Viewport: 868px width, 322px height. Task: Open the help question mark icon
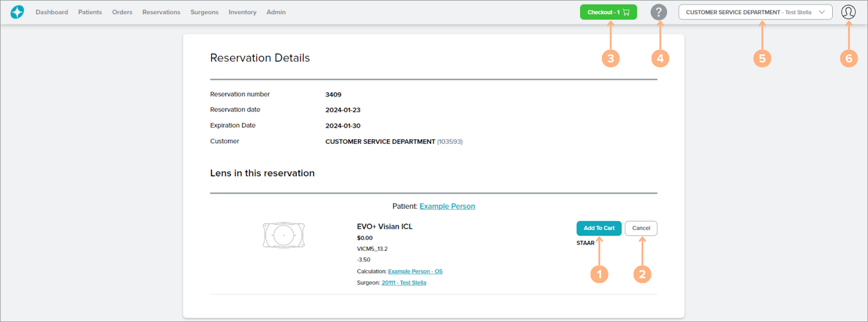(x=658, y=12)
